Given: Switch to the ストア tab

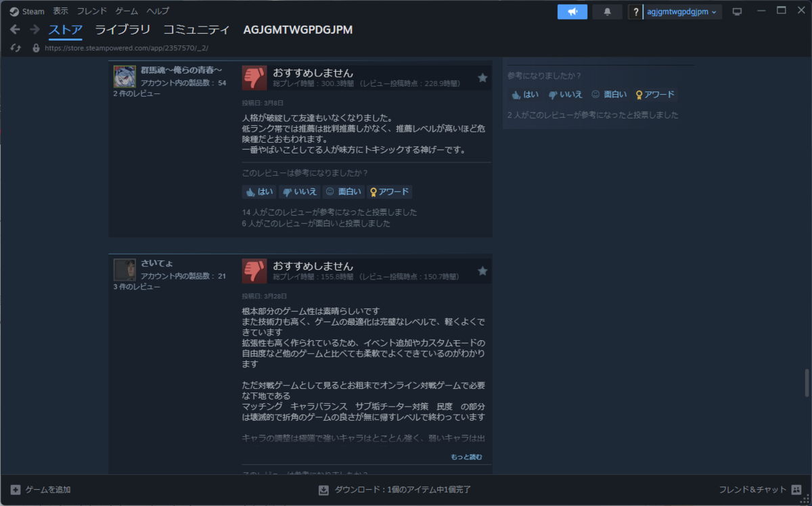Looking at the screenshot, I should pyautogui.click(x=66, y=30).
